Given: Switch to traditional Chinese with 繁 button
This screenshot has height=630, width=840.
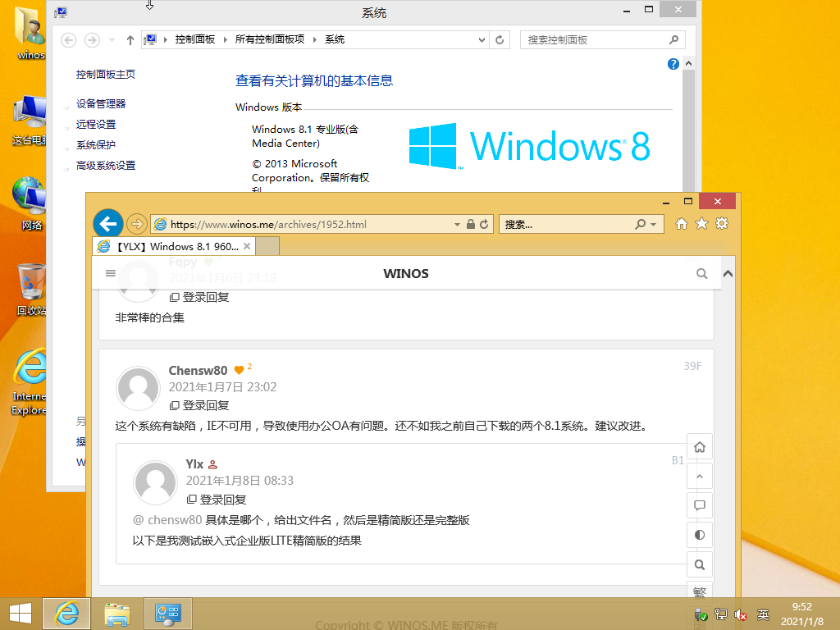Looking at the screenshot, I should 700,591.
